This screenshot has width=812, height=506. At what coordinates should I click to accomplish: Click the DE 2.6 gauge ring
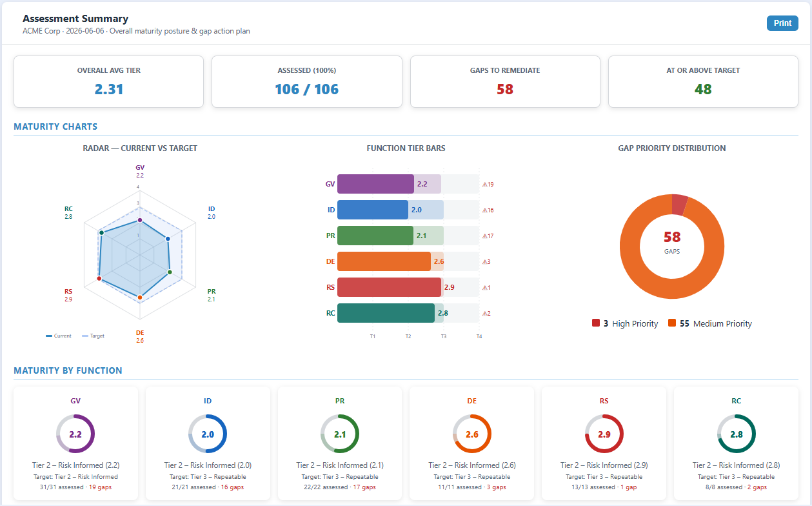coord(472,434)
